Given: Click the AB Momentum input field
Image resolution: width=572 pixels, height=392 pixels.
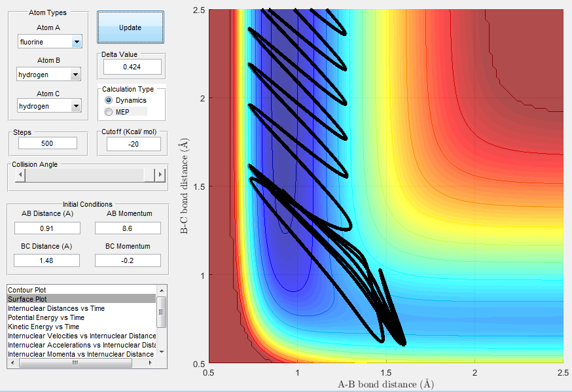Looking at the screenshot, I should pyautogui.click(x=128, y=228).
